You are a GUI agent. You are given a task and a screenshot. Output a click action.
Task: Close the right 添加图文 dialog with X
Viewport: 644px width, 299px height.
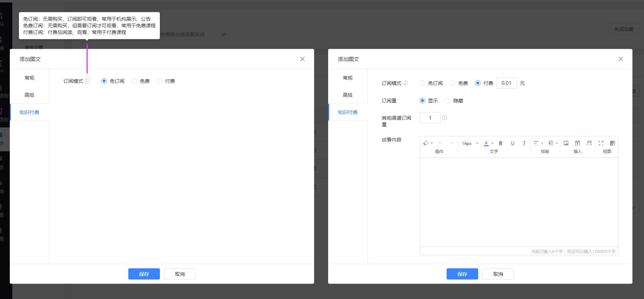click(621, 59)
